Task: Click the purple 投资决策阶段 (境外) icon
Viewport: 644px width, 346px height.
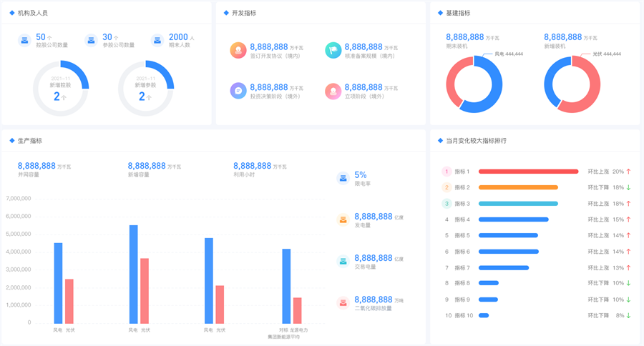Action: pos(238,91)
